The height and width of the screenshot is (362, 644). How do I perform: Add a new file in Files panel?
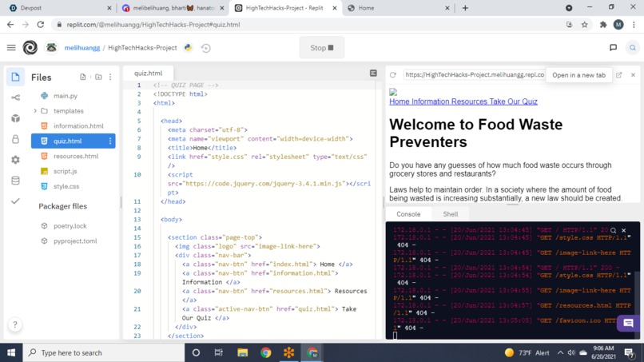pyautogui.click(x=83, y=77)
